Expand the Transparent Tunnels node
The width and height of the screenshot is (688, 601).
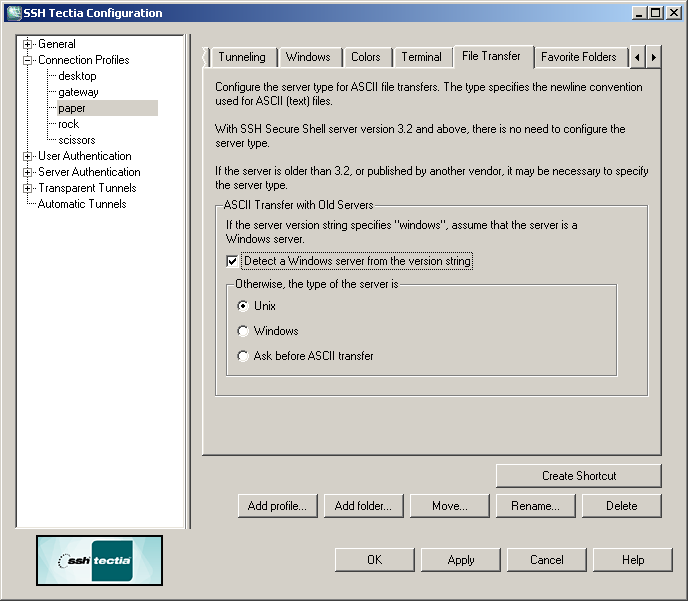28,188
